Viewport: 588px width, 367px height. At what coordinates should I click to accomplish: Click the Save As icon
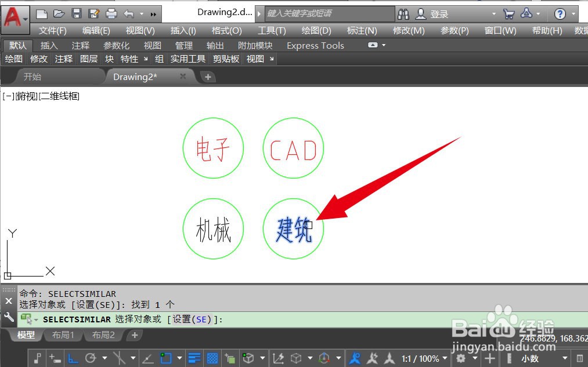94,14
